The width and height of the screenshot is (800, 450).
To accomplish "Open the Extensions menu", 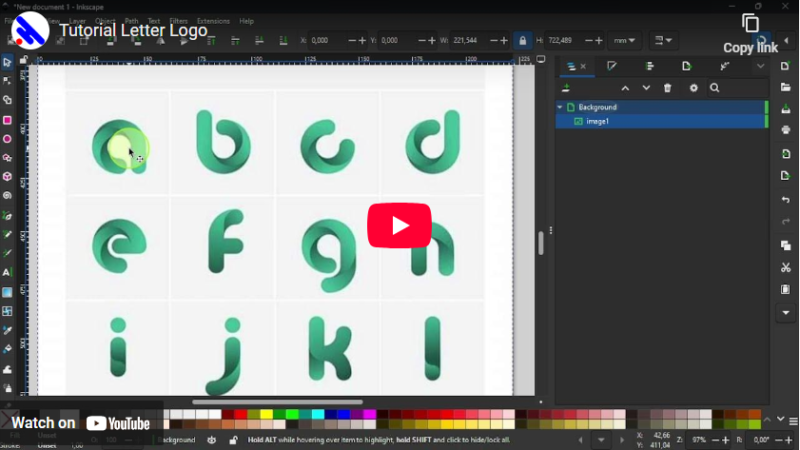I will (213, 21).
